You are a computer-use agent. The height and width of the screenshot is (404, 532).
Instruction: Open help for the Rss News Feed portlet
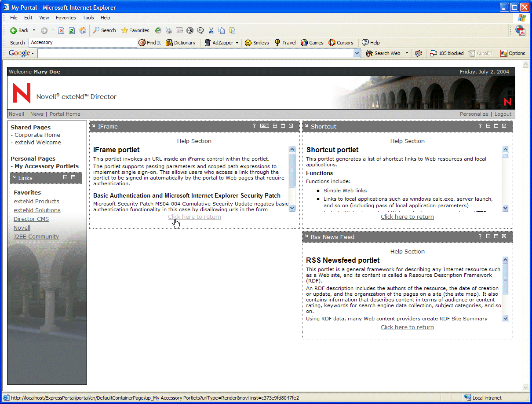tap(480, 237)
